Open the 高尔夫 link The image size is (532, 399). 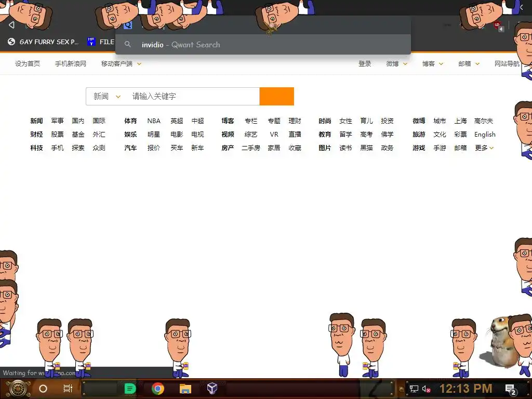(x=484, y=121)
